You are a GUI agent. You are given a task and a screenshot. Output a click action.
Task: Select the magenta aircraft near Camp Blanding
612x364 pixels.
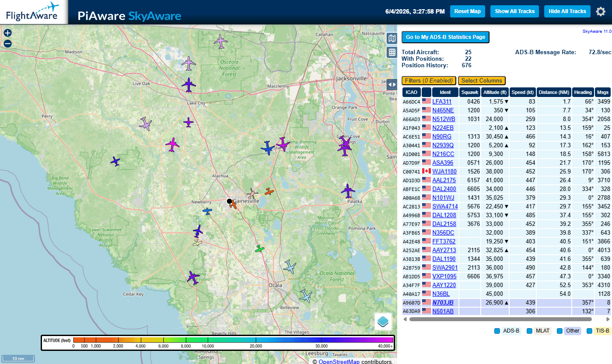point(283,144)
